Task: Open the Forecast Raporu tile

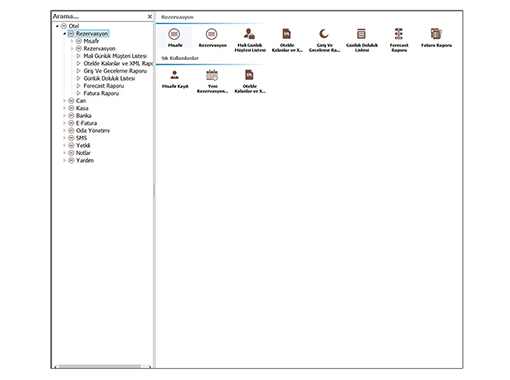Action: [x=399, y=40]
